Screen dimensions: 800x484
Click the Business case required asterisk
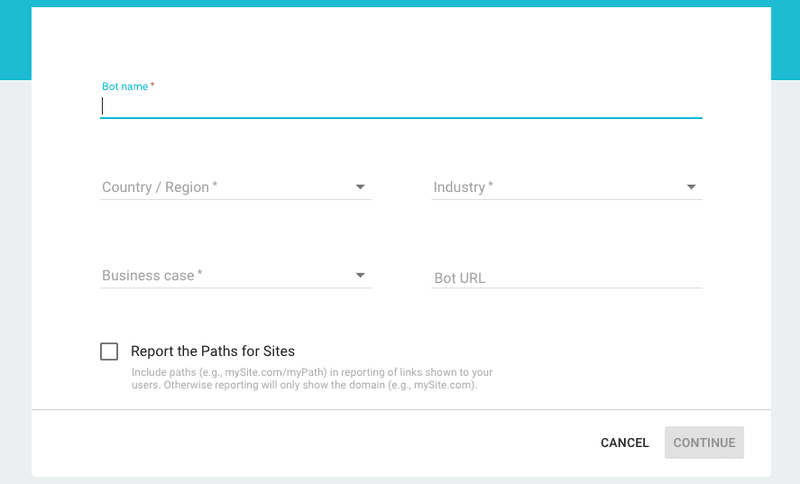tap(200, 274)
